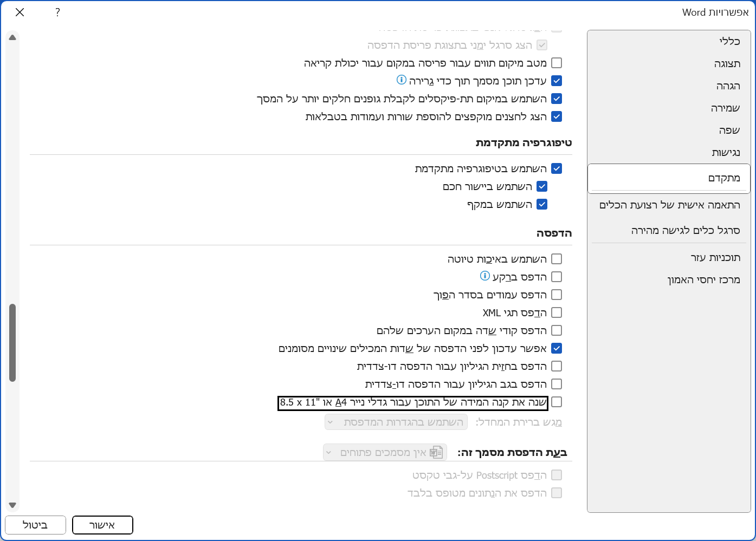Check 'הדפס עמודים בסדר הפוך' option
Viewport: 756px width, 541px height.
pyautogui.click(x=557, y=295)
